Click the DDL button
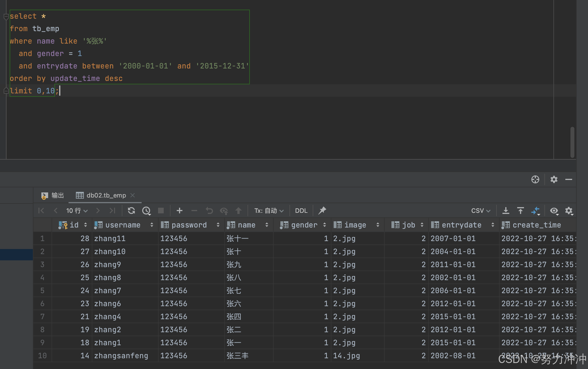 tap(301, 211)
